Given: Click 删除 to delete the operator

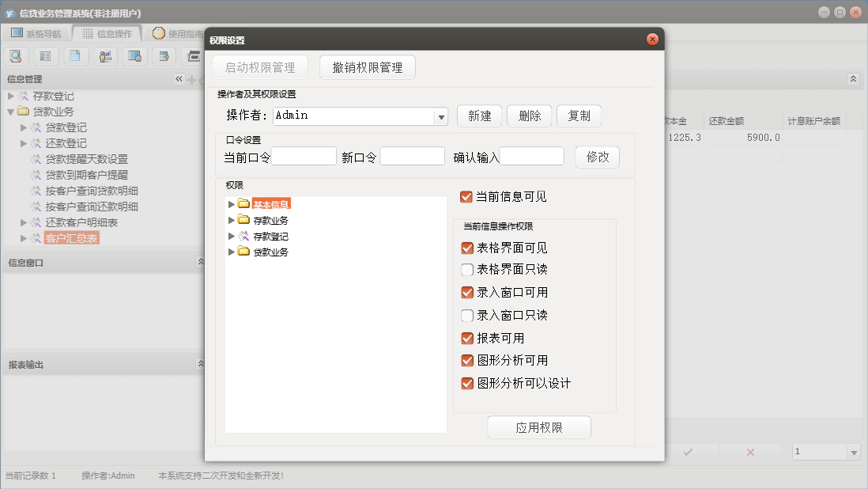Looking at the screenshot, I should pyautogui.click(x=529, y=116).
